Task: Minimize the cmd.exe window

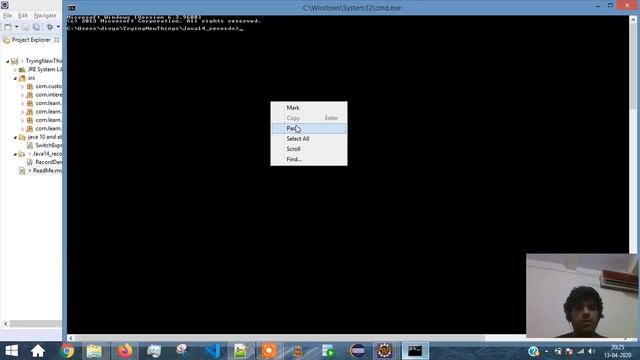Action: click(x=598, y=6)
